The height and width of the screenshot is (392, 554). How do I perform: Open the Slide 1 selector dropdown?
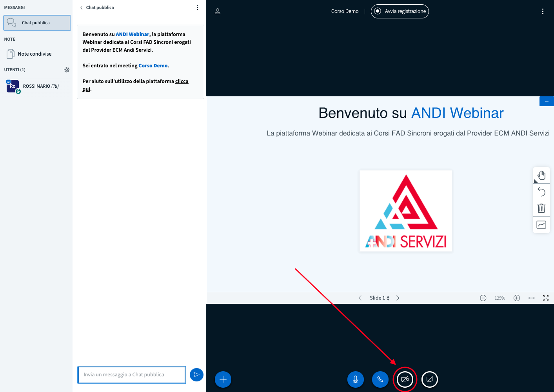[x=379, y=298]
